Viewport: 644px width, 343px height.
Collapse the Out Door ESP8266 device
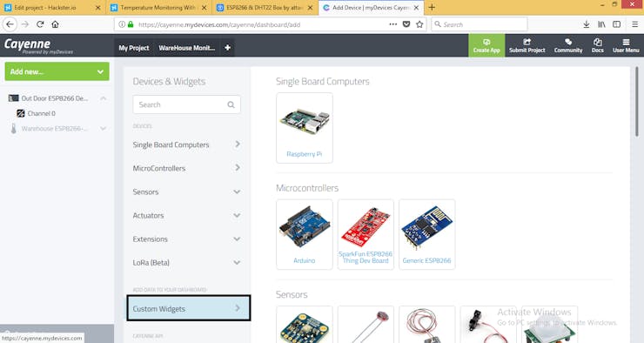[104, 98]
